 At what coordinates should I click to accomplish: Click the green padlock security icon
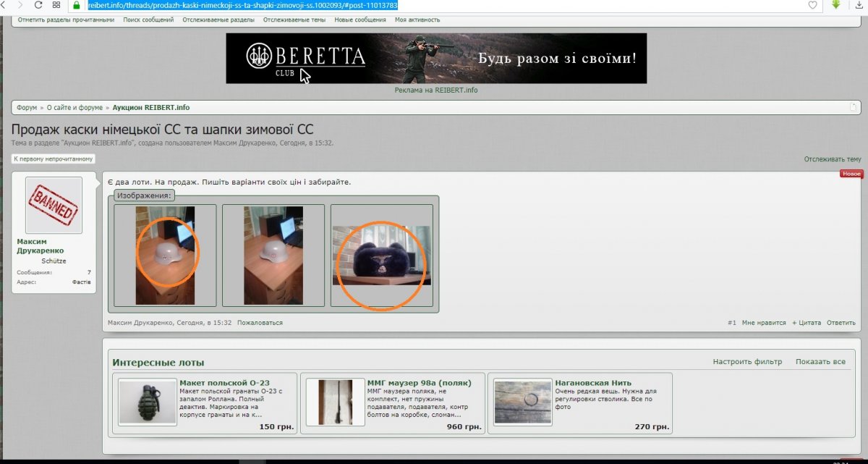[x=76, y=5]
